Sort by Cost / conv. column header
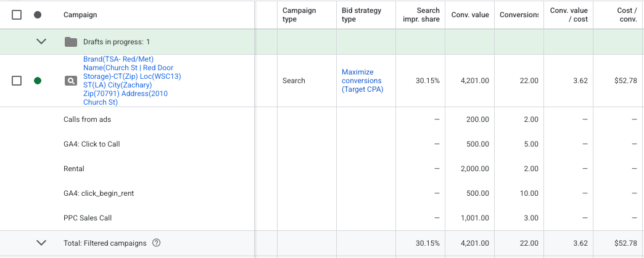Image resolution: width=644 pixels, height=258 pixels. pos(627,15)
